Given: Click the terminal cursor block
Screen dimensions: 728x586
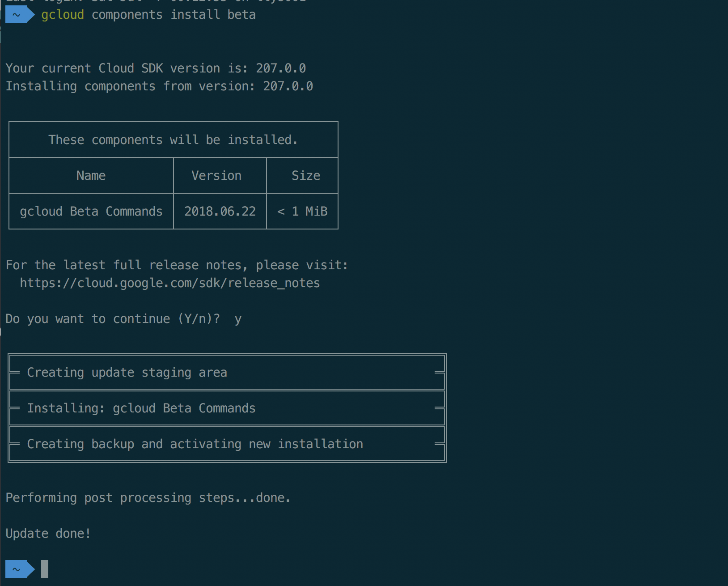Looking at the screenshot, I should [x=45, y=569].
